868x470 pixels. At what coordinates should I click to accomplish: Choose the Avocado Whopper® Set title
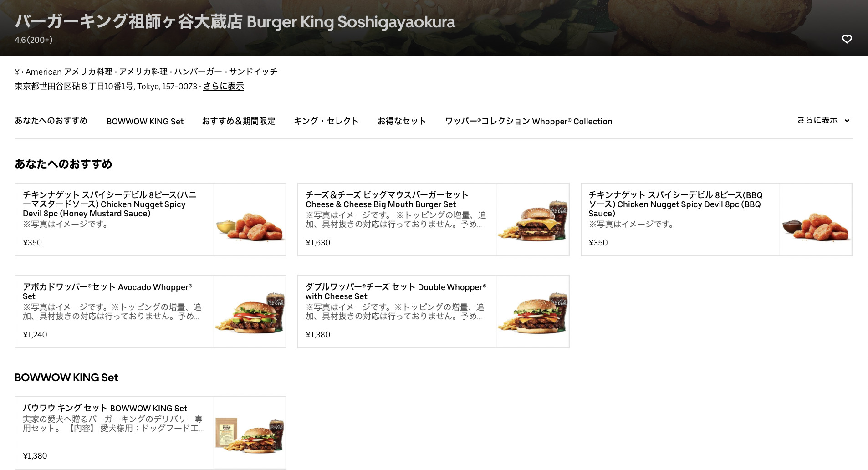click(x=107, y=291)
